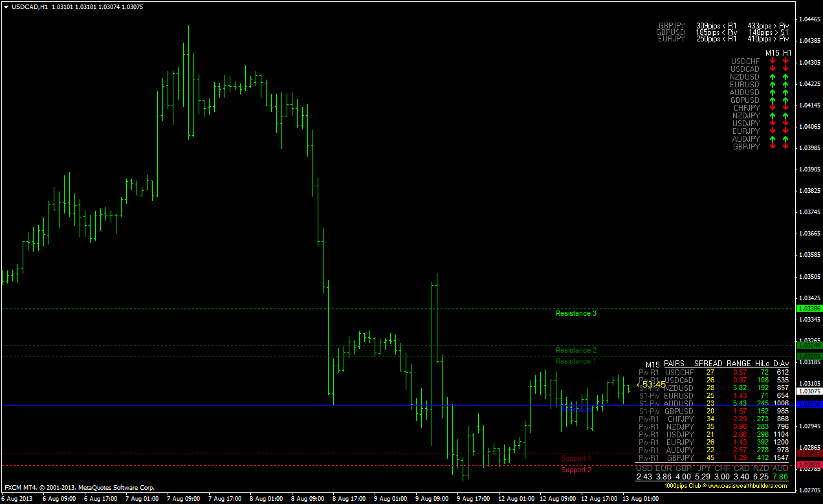Click the green M15 arrow for AUDJPY
This screenshot has width=823, height=504.
click(x=772, y=138)
